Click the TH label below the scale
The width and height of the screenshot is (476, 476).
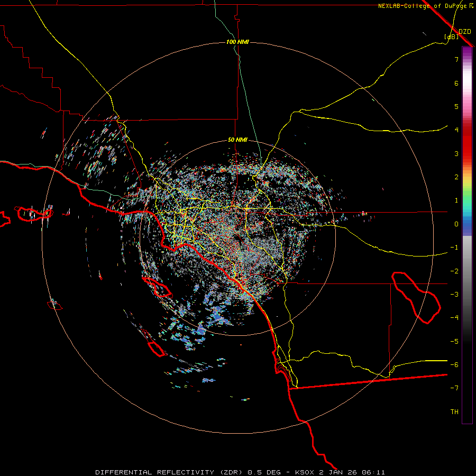coord(454,412)
